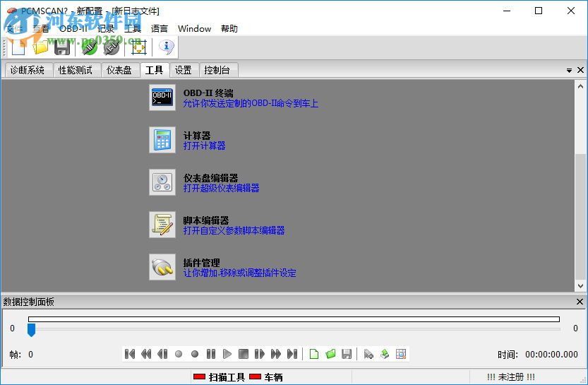Open the 记录 menu
The height and width of the screenshot is (385, 588).
105,28
